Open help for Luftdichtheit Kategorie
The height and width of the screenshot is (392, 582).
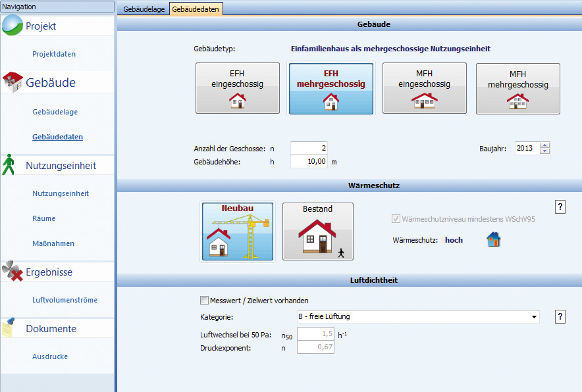click(x=560, y=317)
